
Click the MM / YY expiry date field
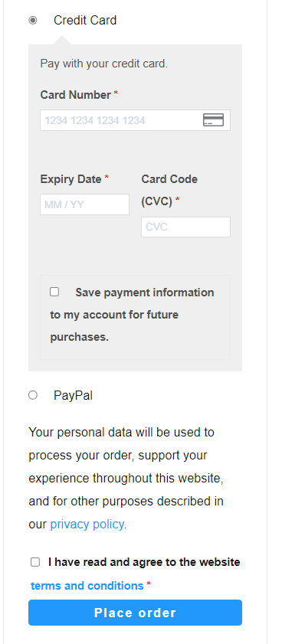click(84, 204)
